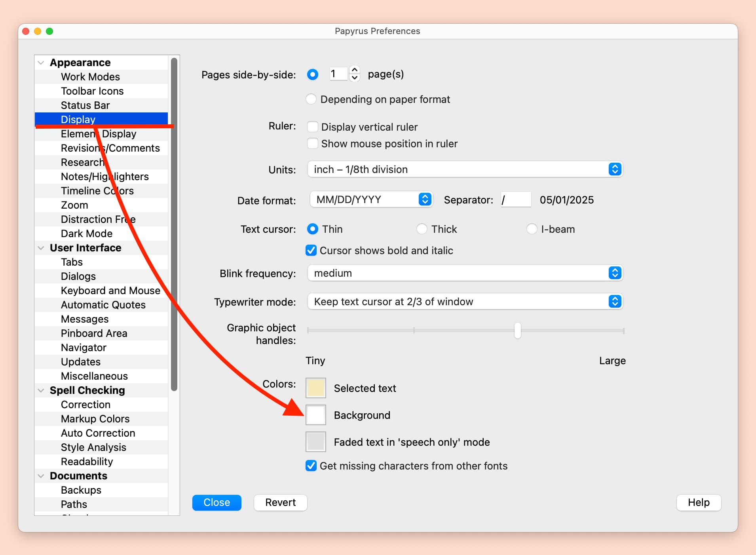Click the green zoom window button

[49, 31]
